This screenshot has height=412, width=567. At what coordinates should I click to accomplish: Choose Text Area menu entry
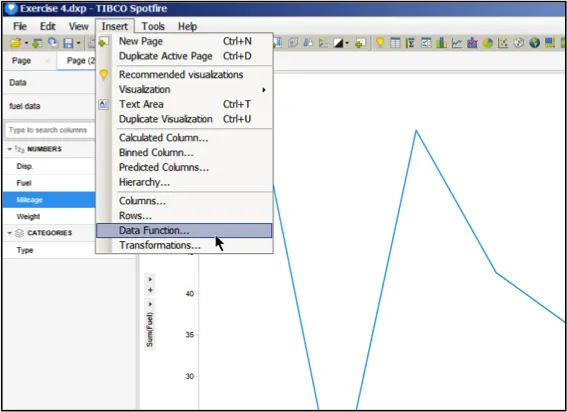coord(184,104)
